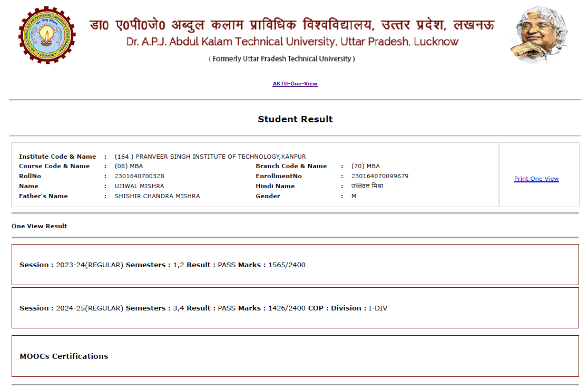Screen dimensions: 588x389
Task: Click the portrait illustration in the header
Action: 539,35
